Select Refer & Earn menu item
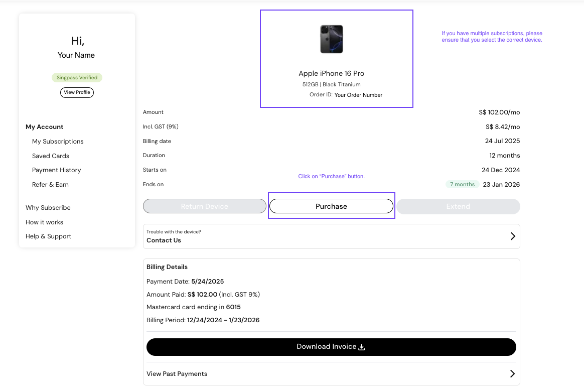Viewport: 584px width, 392px height. pyautogui.click(x=50, y=184)
